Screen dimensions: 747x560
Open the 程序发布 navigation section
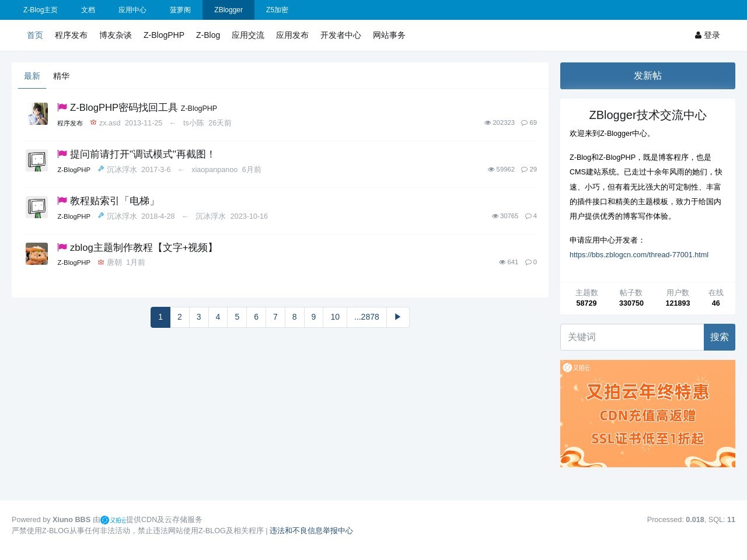71,35
